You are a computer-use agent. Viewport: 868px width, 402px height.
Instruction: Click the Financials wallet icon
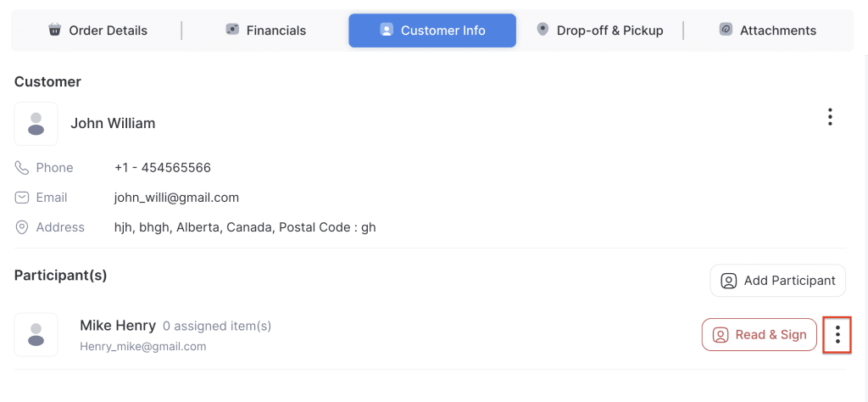(232, 30)
